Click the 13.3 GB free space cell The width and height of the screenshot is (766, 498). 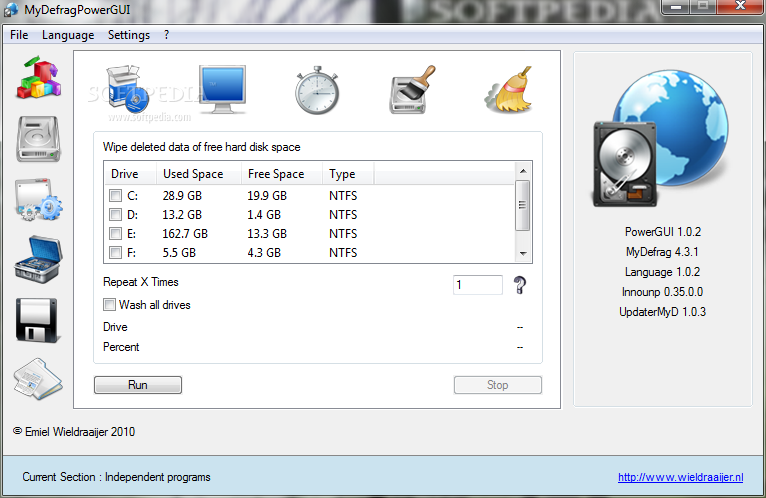267,234
